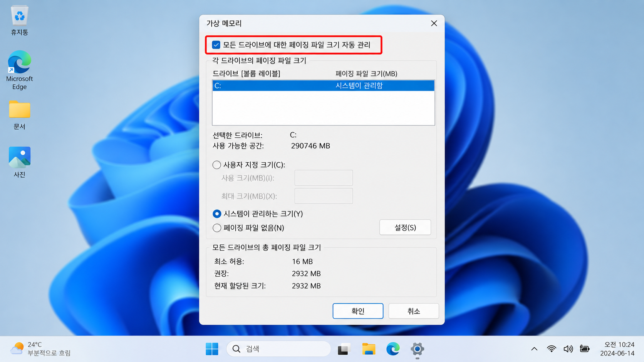Launch File Explorer from the taskbar
644x362 pixels.
pos(369,349)
